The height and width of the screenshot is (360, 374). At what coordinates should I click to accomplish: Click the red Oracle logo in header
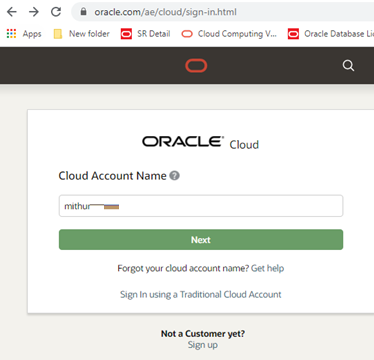[196, 66]
